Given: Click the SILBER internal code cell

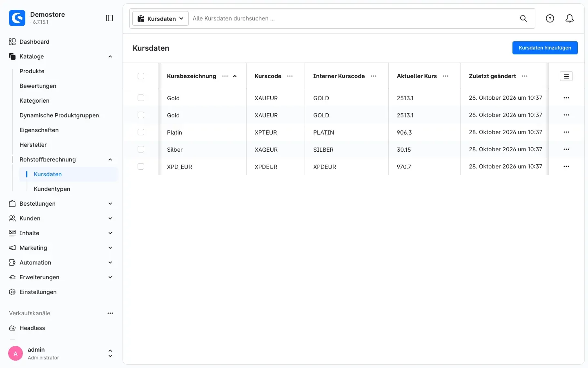Looking at the screenshot, I should (x=323, y=150).
